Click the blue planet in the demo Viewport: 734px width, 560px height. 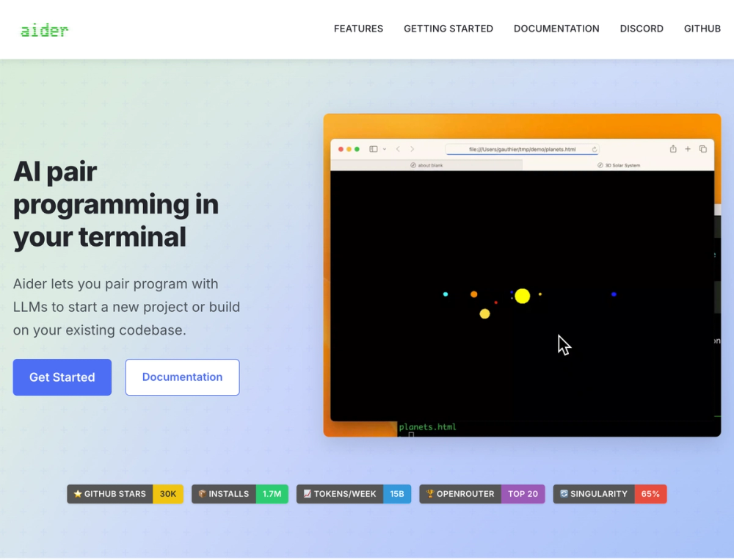pyautogui.click(x=614, y=294)
